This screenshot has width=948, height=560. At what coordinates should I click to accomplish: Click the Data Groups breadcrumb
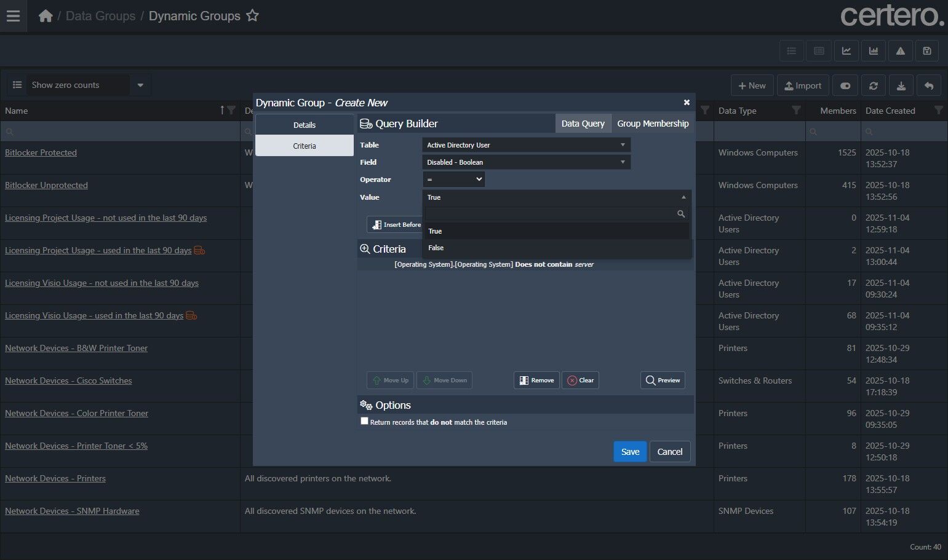click(100, 16)
